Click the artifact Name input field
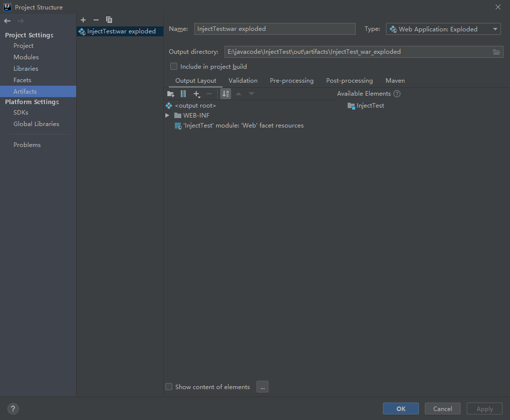 tap(275, 28)
